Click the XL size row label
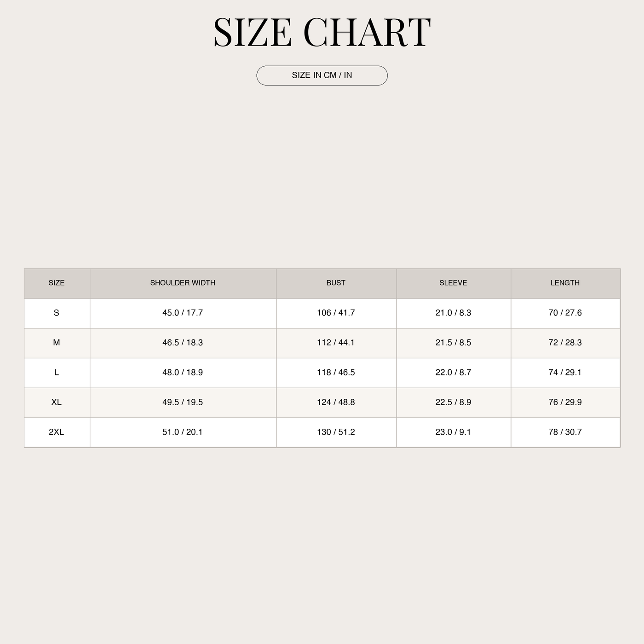Screen dimensions: 644x644 pyautogui.click(x=57, y=402)
